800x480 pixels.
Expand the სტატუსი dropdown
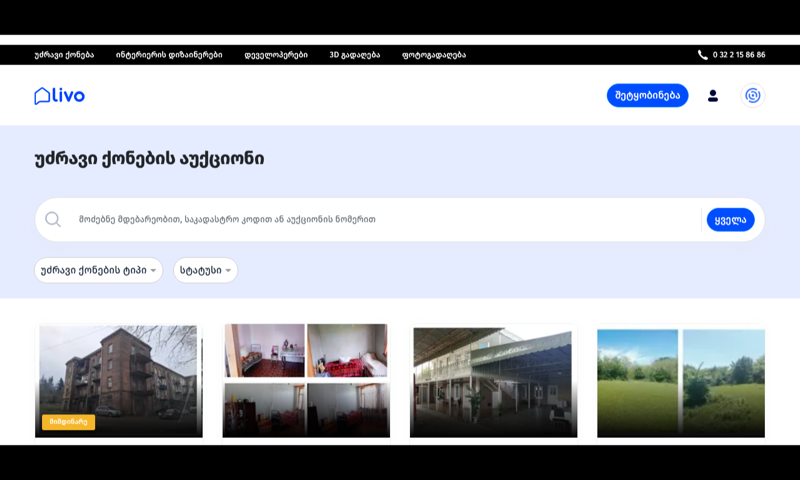pos(206,270)
